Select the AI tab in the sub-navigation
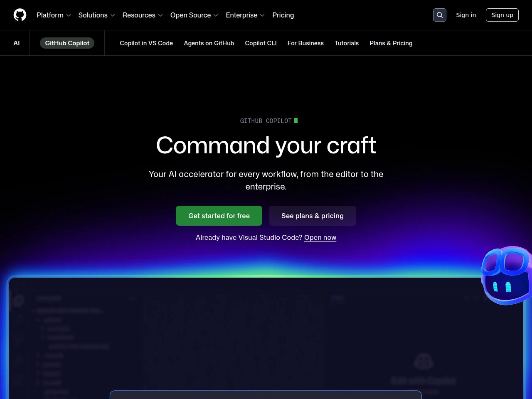Screen dimensions: 532x399 click(17, 43)
